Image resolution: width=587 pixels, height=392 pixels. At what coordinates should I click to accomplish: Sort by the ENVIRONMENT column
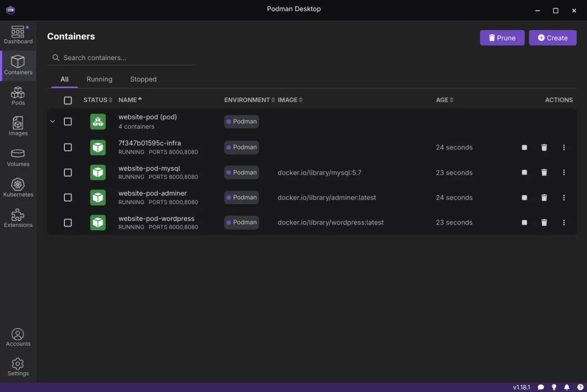(x=250, y=100)
